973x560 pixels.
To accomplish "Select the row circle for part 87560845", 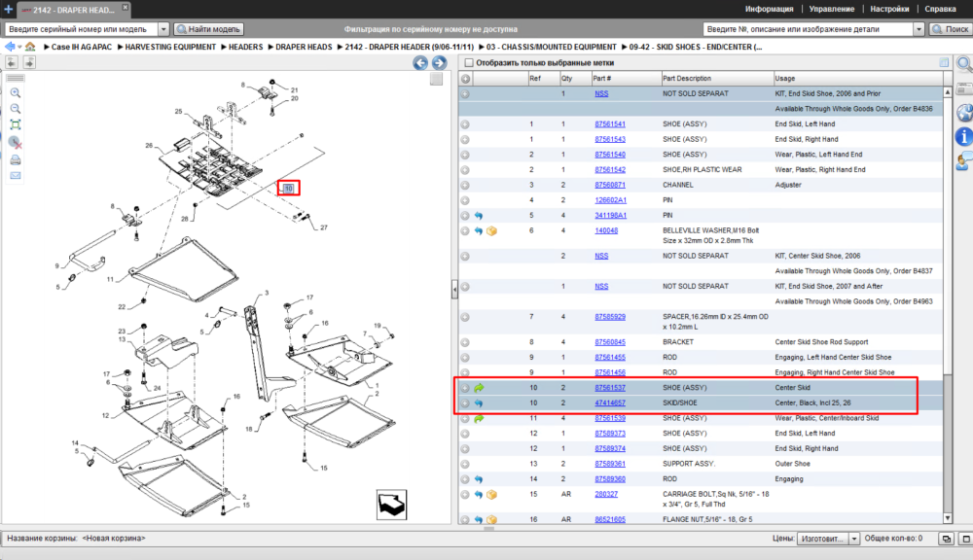I will pyautogui.click(x=465, y=342).
